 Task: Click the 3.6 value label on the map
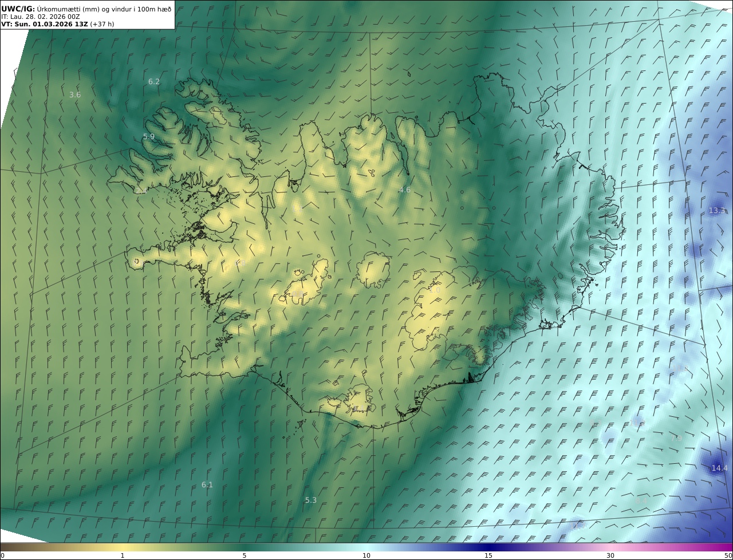pyautogui.click(x=75, y=95)
